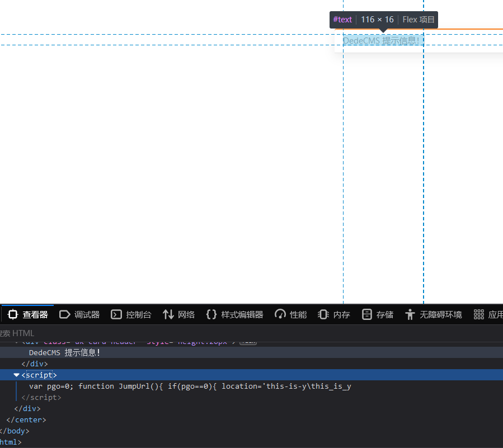Open the 存储 (Storage) tab
Viewport: 503px width, 448px height.
[378, 314]
